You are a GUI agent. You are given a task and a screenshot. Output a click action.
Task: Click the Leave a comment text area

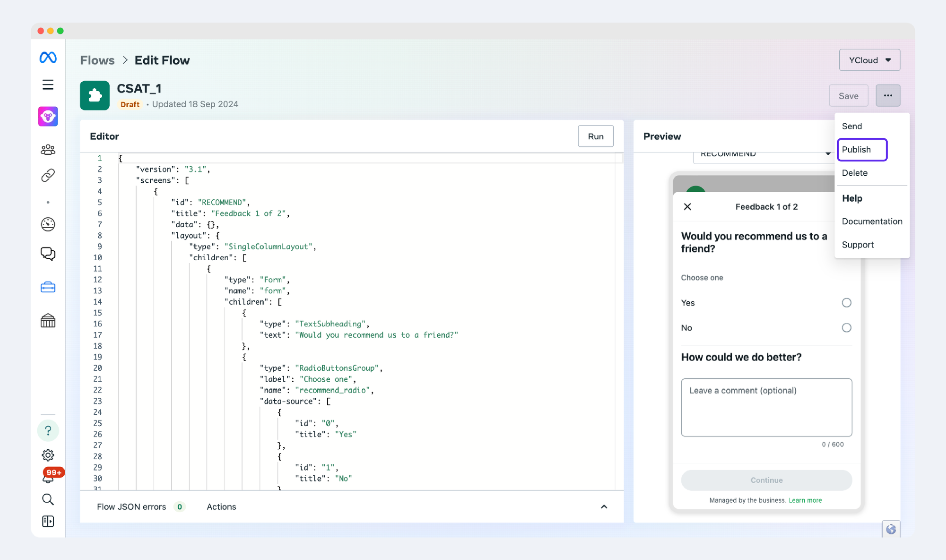pos(766,407)
